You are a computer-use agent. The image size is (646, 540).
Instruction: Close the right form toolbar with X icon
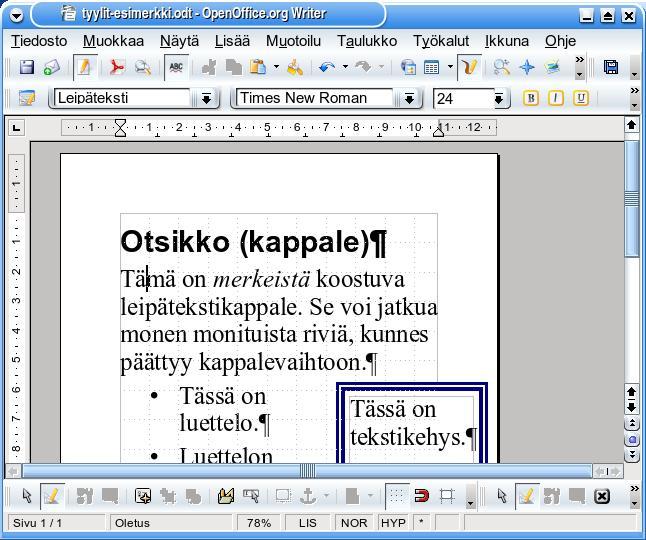click(x=602, y=496)
